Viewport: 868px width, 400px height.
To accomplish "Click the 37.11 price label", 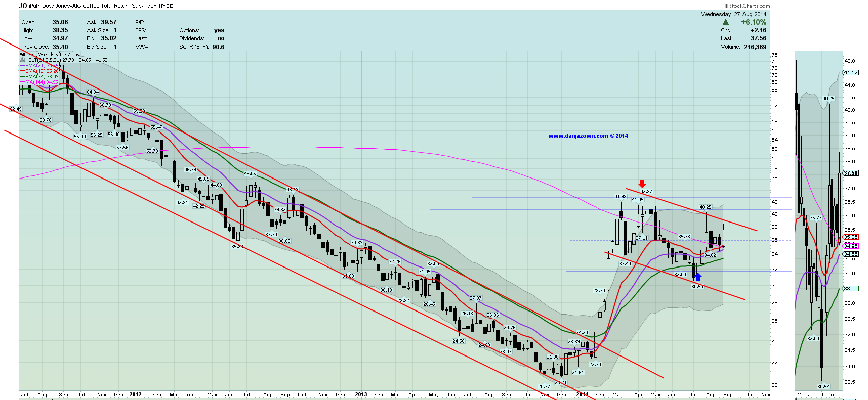I will coord(642,238).
